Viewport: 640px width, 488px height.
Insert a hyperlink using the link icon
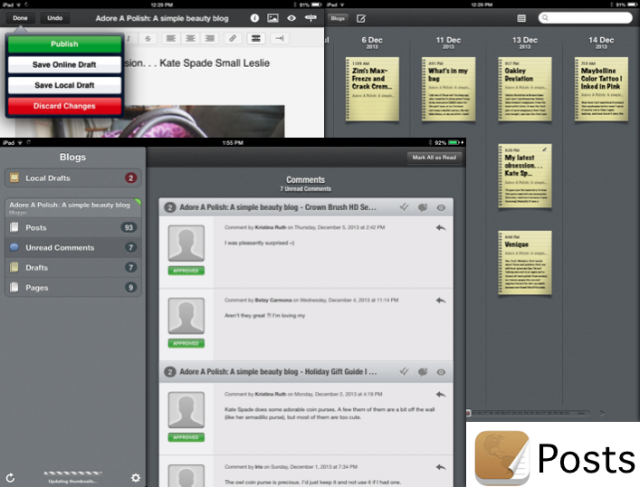point(232,38)
